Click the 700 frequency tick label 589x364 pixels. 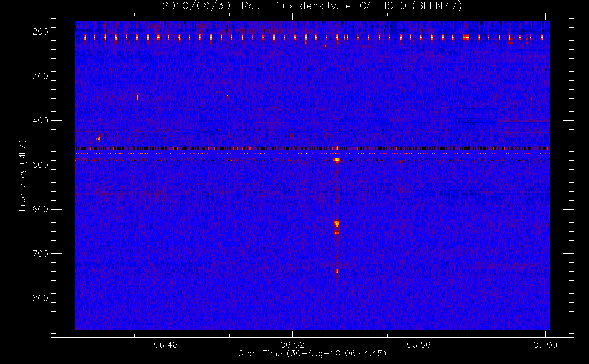[x=40, y=254]
